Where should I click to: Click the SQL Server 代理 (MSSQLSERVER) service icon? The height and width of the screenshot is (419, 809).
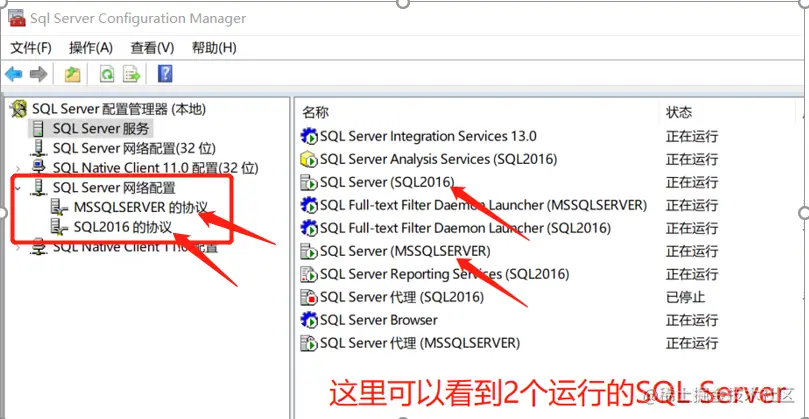coord(309,343)
